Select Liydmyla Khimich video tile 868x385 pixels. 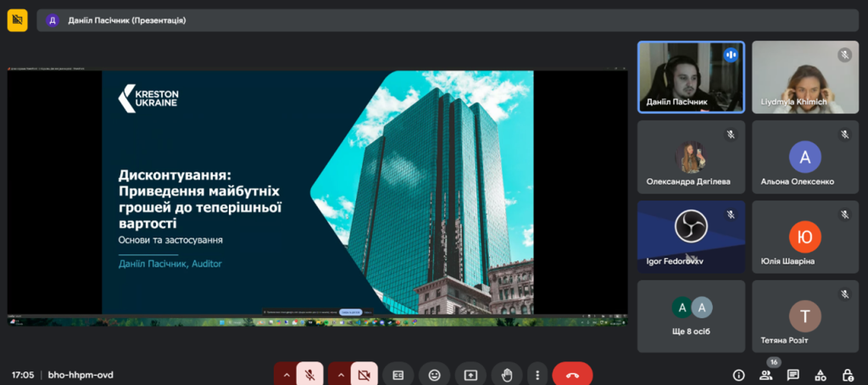coord(805,77)
